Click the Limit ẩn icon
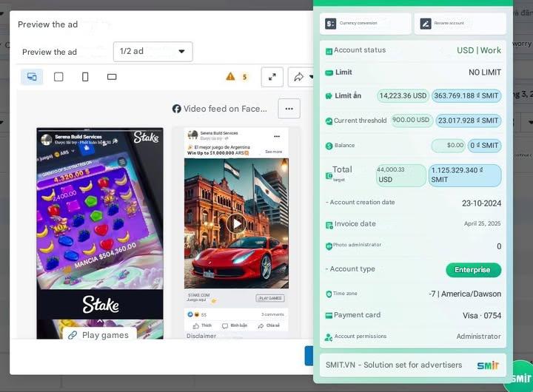 click(329, 96)
